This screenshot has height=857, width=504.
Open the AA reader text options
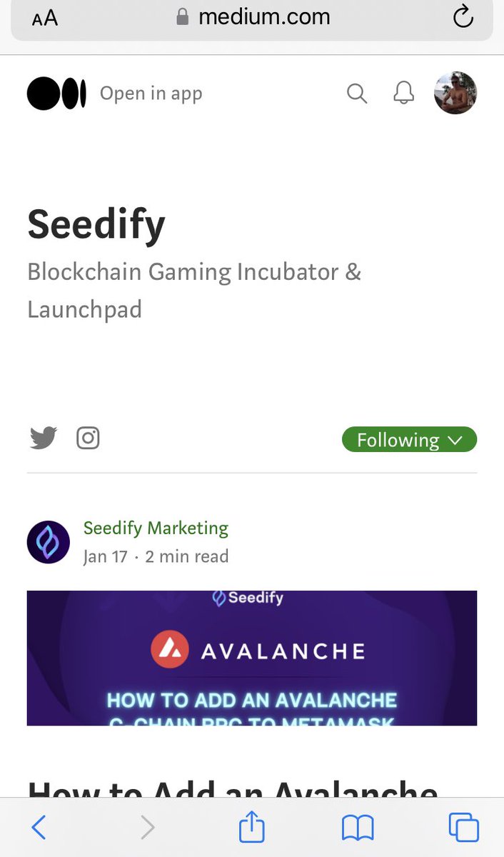[45, 19]
